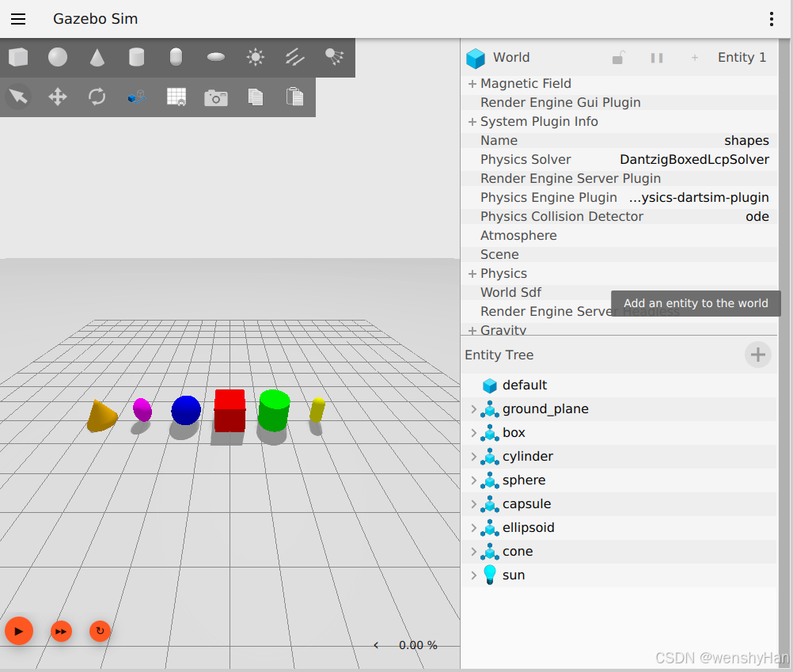Expand the real time factor arrow
Image resolution: width=793 pixels, height=672 pixels.
[376, 645]
